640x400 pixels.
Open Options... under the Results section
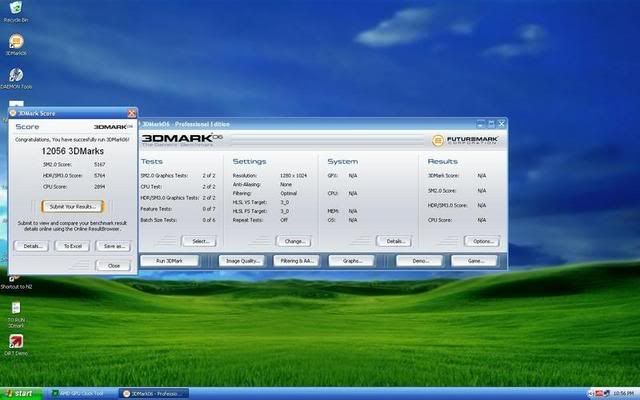[x=482, y=241]
